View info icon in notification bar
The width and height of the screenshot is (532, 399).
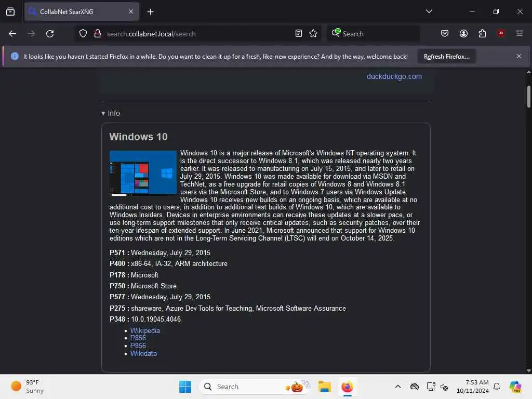[x=15, y=56]
